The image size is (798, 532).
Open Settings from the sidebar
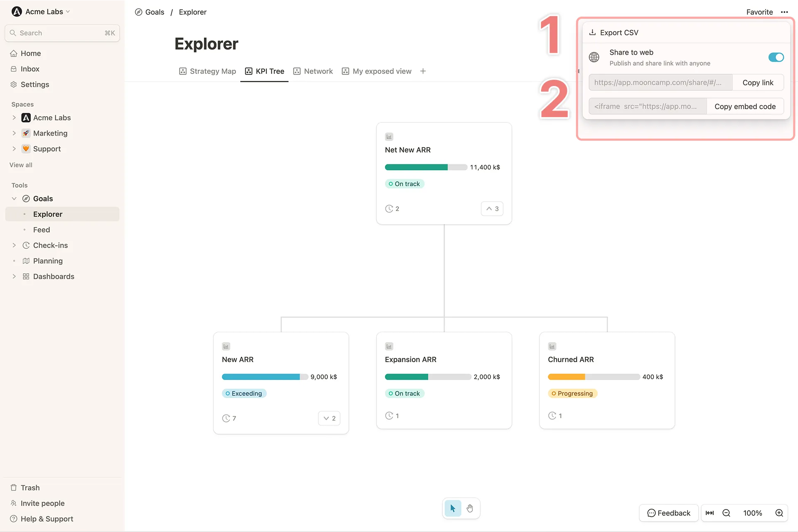click(35, 84)
